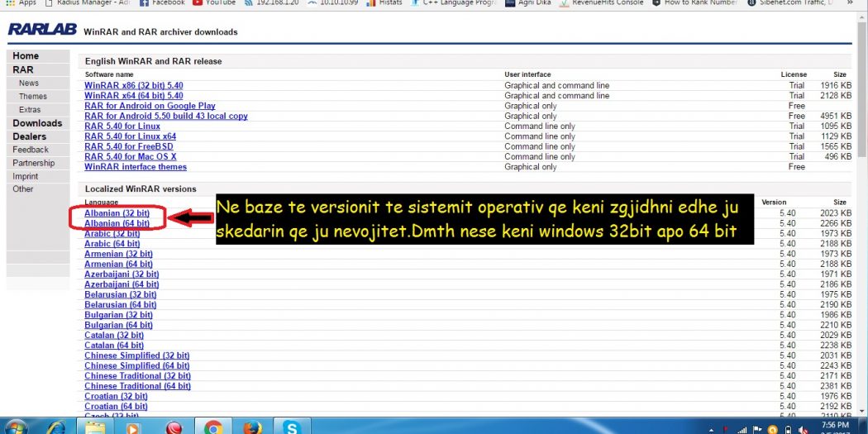
Task: Download Chinese Simplified (64 bit) version
Action: click(x=136, y=366)
